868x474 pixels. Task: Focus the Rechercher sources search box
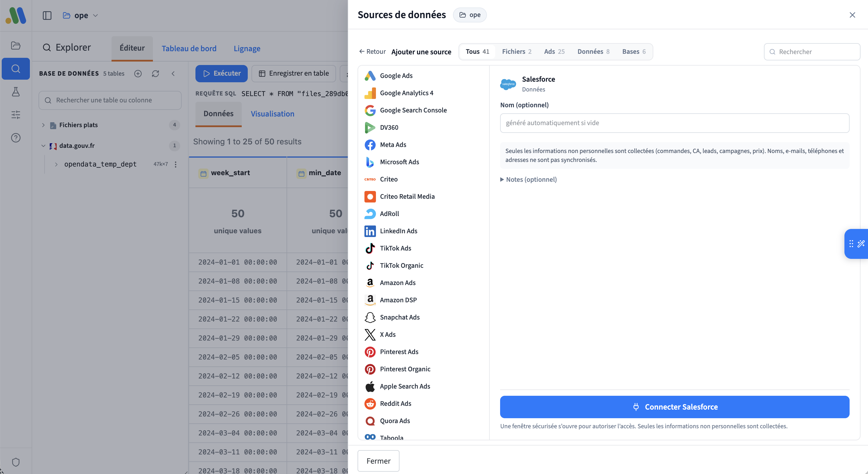pyautogui.click(x=812, y=51)
